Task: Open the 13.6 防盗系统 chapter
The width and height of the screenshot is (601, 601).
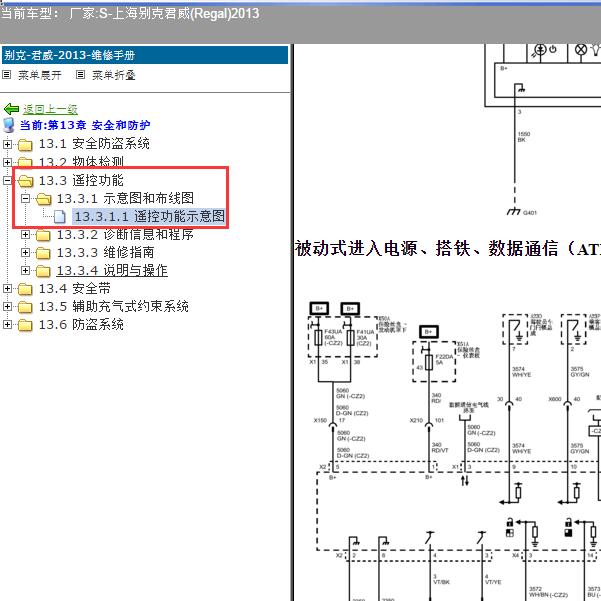Action: (x=81, y=324)
